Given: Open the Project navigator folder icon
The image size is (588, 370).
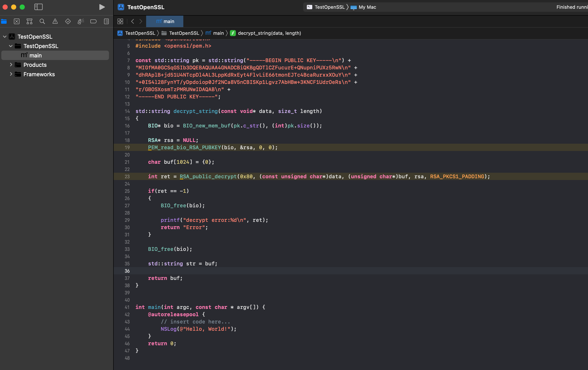Looking at the screenshot, I should [4, 22].
